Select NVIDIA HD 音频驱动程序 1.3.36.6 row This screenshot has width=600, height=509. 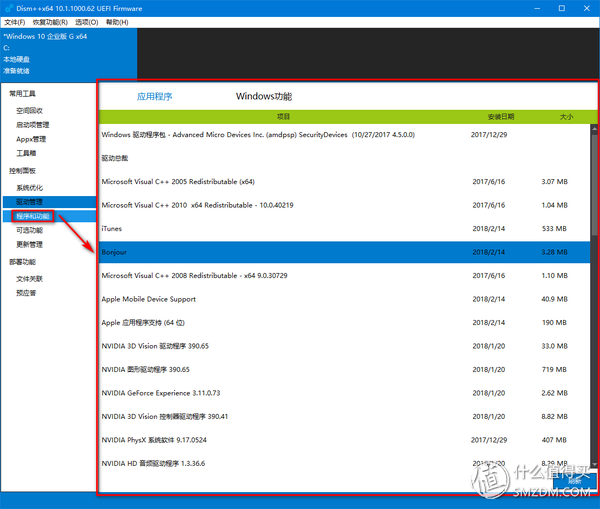click(344, 463)
